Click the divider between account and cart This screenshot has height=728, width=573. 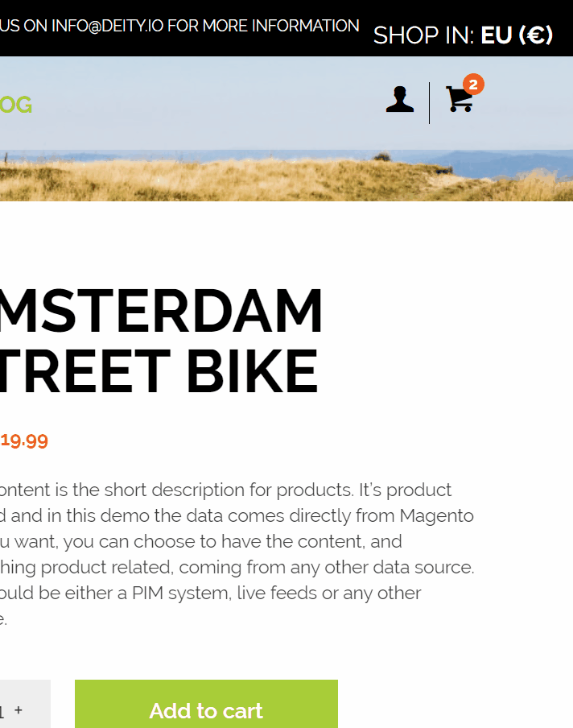coord(429,103)
